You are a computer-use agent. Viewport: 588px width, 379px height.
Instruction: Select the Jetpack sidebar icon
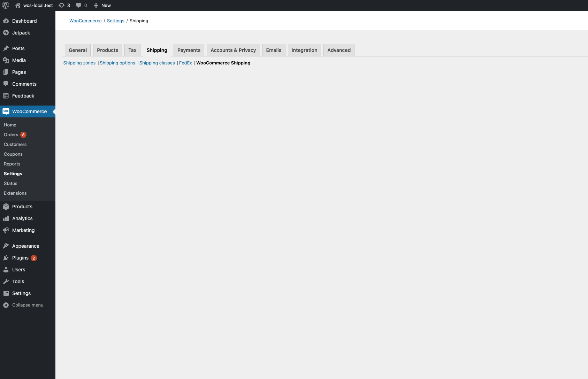(7, 32)
